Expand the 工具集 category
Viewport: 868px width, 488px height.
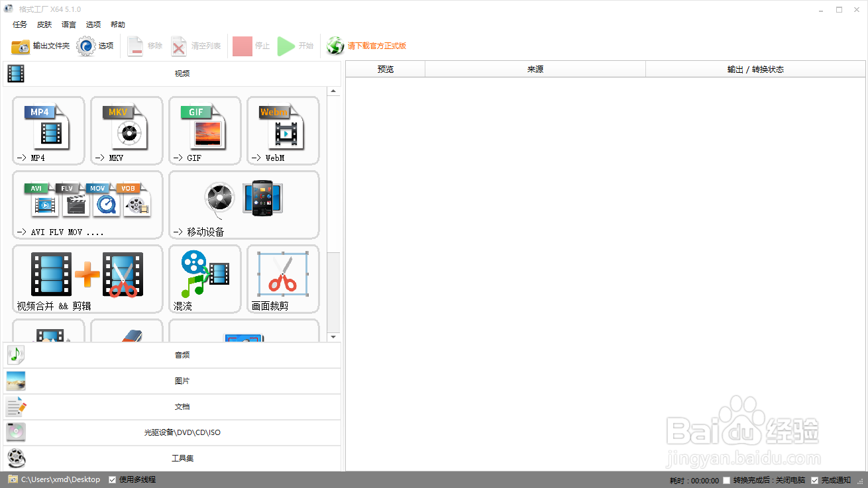pyautogui.click(x=172, y=458)
